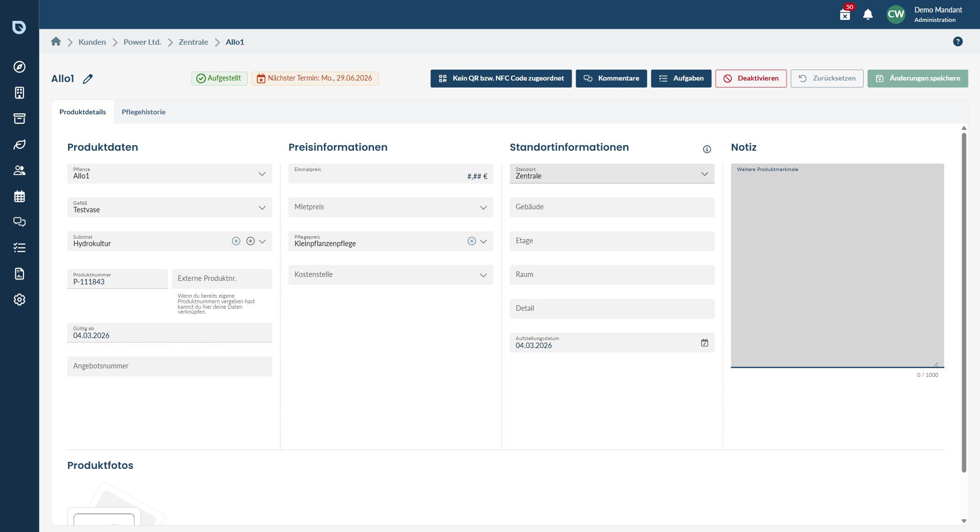Navigate to Zentrale breadcrumb
This screenshot has height=532, width=980.
[194, 42]
